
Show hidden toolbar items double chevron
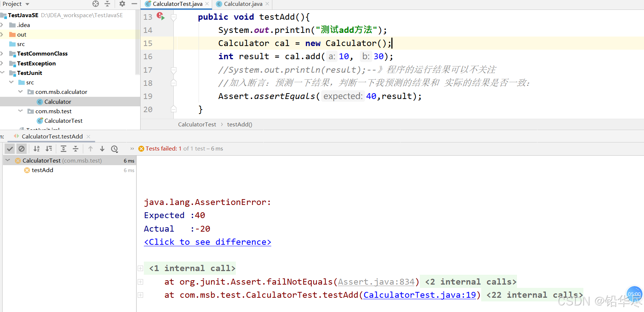pyautogui.click(x=132, y=149)
